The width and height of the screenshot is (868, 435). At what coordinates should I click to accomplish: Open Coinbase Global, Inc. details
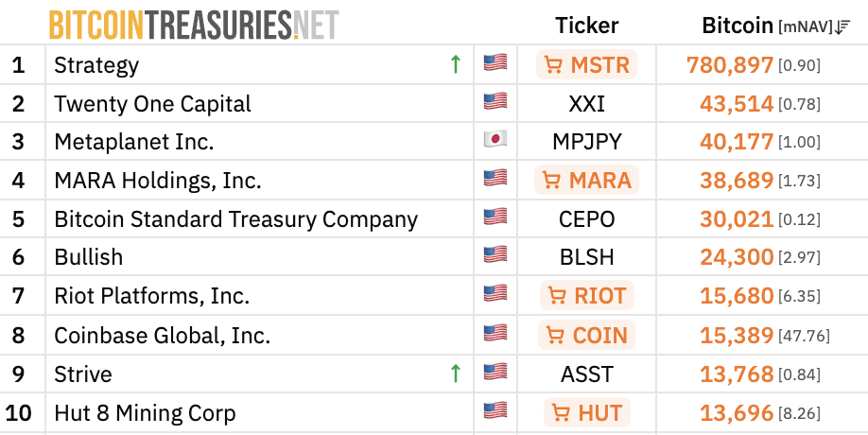(x=162, y=335)
